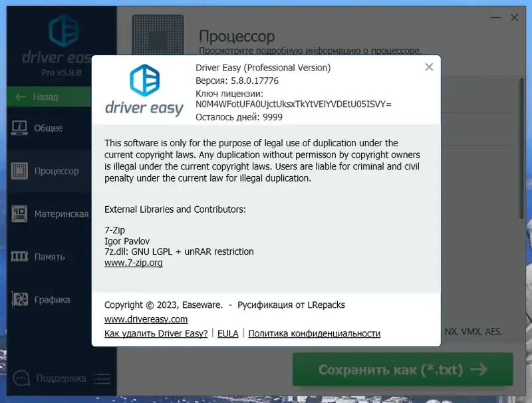Screen dimensions: 532x403
Task: Switch to the Память sidebar tab
Action: (x=50, y=257)
